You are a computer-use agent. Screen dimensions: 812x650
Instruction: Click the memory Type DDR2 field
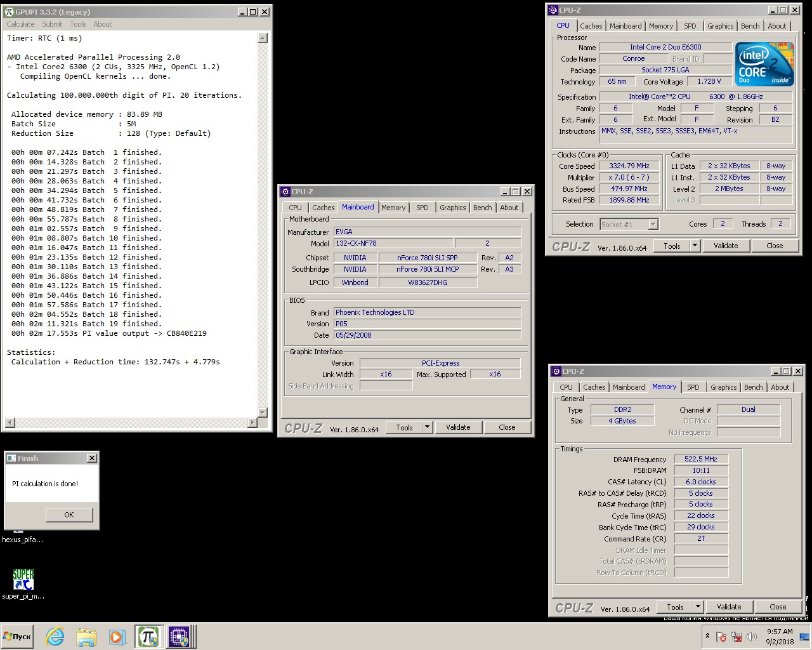pyautogui.click(x=623, y=409)
